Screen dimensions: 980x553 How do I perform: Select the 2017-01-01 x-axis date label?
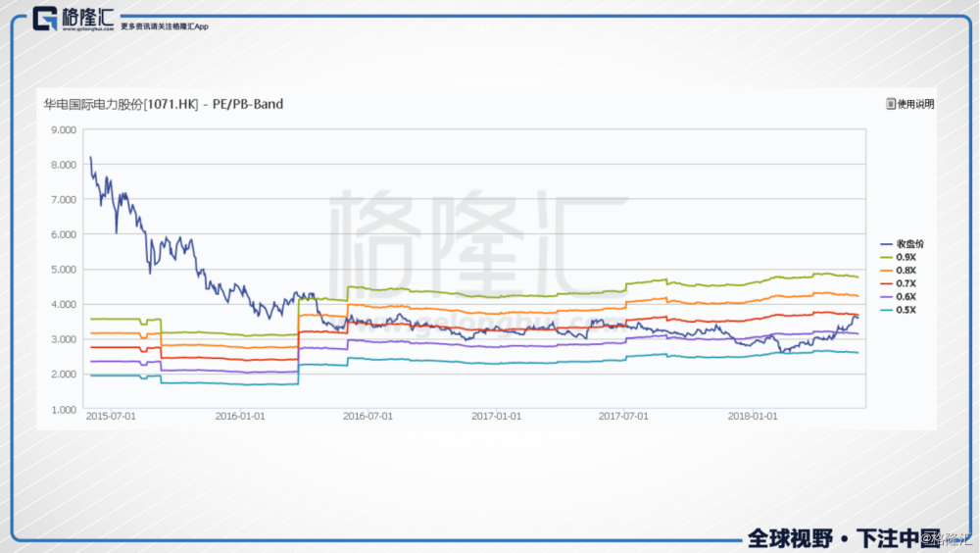click(496, 416)
